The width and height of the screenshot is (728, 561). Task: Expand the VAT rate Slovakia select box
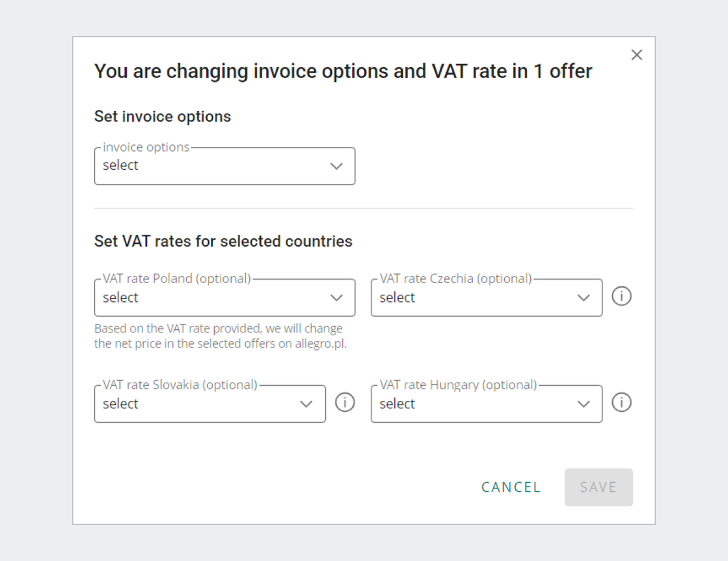click(209, 404)
